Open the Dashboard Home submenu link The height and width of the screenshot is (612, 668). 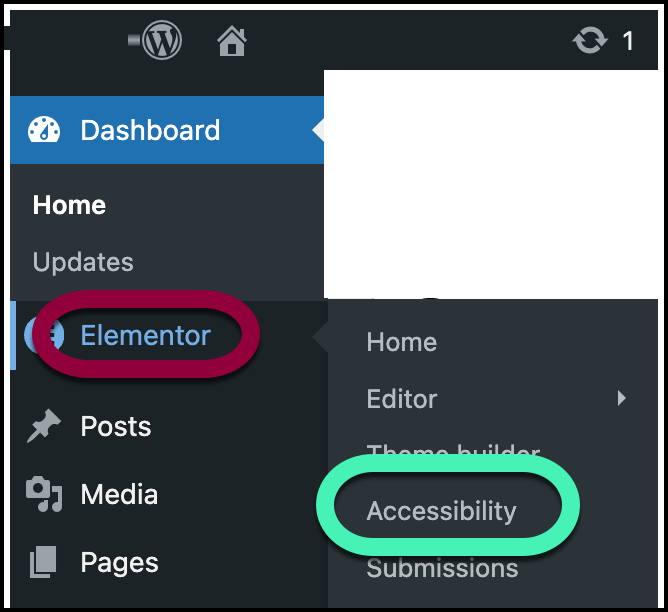pyautogui.click(x=69, y=205)
